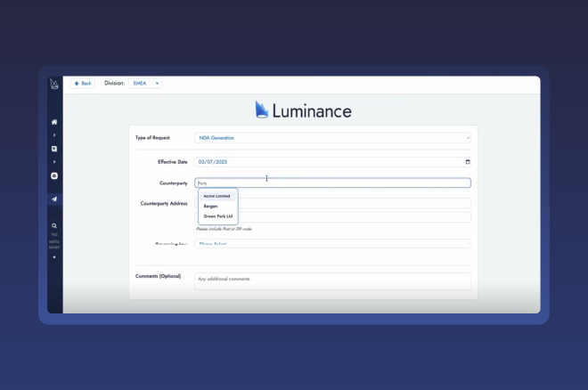The width and height of the screenshot is (588, 390).
Task: Click the rounded-square sidebar icon above paper plane
Action: click(54, 175)
